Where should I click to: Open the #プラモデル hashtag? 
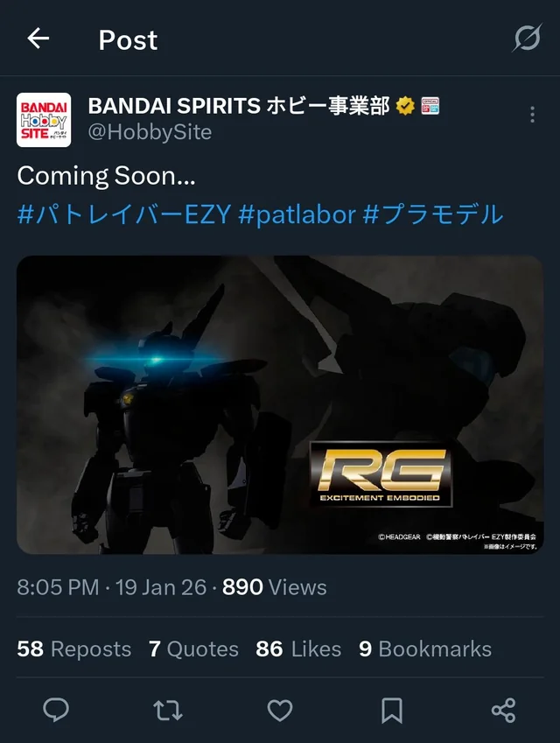tap(433, 214)
